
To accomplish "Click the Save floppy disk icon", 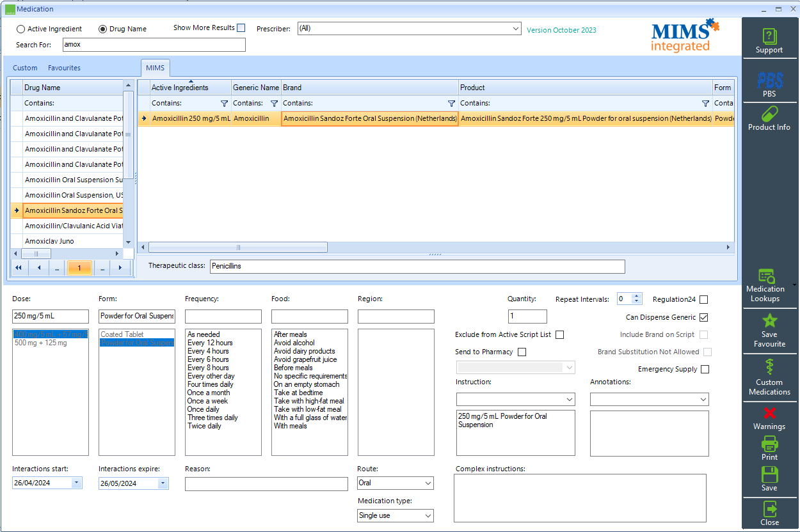I will 769,474.
